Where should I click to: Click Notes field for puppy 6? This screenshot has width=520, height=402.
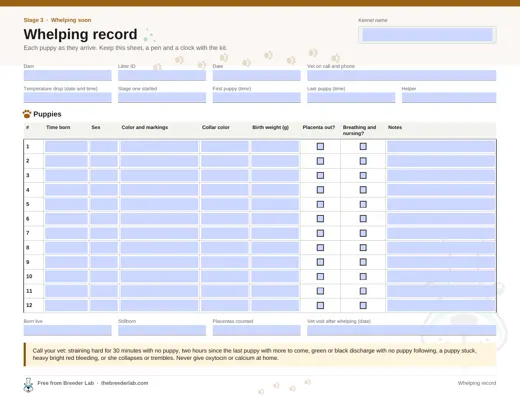tap(441, 219)
